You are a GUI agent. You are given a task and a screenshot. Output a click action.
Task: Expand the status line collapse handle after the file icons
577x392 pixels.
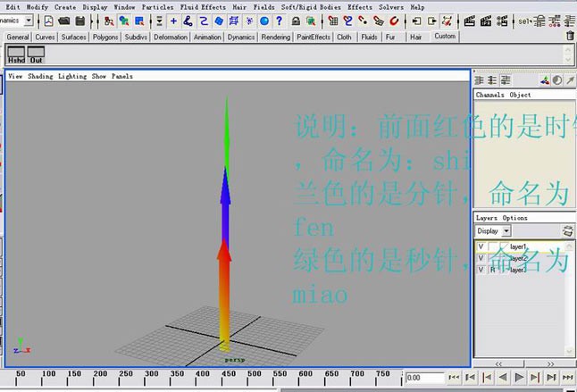click(x=92, y=21)
